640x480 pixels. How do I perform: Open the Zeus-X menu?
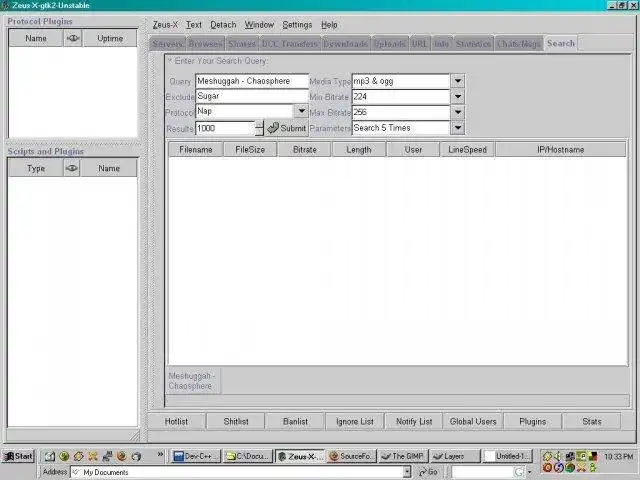tap(165, 25)
